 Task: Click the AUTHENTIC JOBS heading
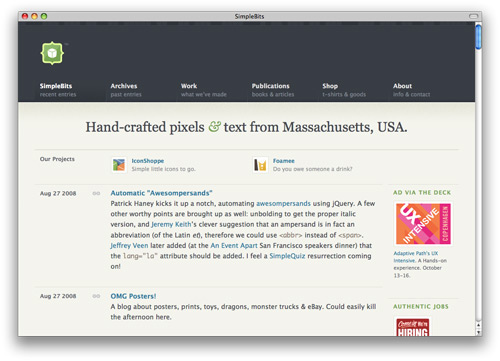421,307
